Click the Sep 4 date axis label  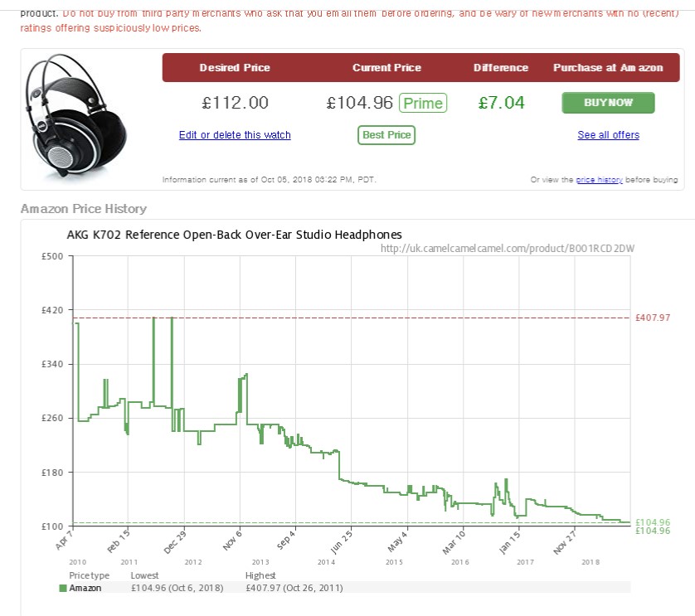click(286, 540)
